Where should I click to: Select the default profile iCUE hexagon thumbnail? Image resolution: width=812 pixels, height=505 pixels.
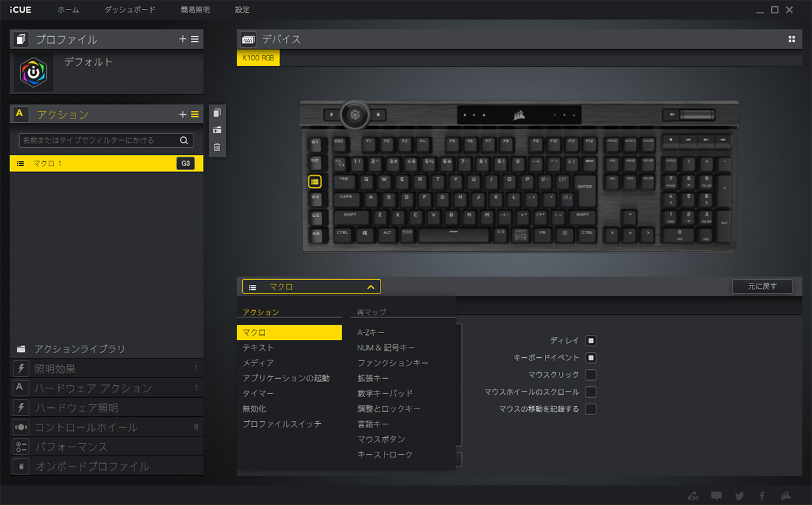click(34, 72)
